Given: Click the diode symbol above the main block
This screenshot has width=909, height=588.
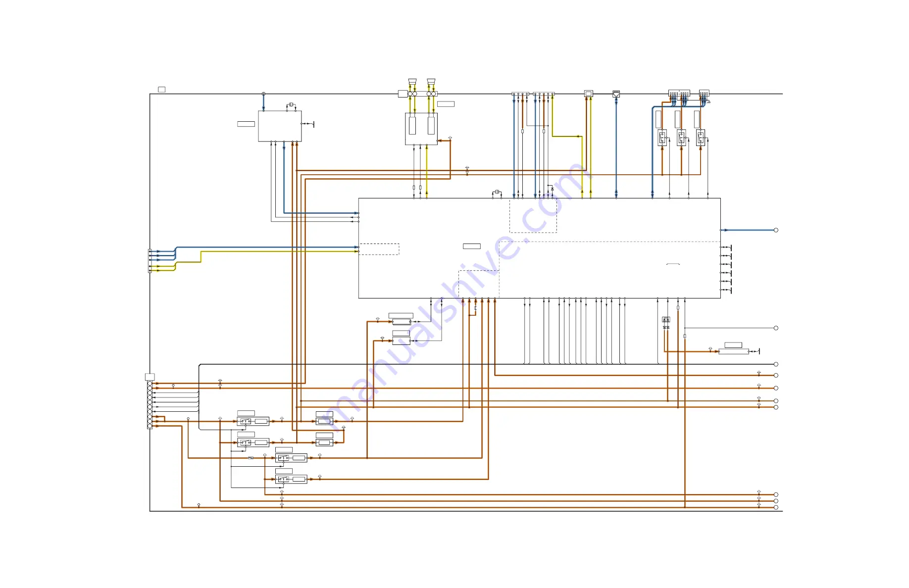Looking at the screenshot, I should coord(552,189).
